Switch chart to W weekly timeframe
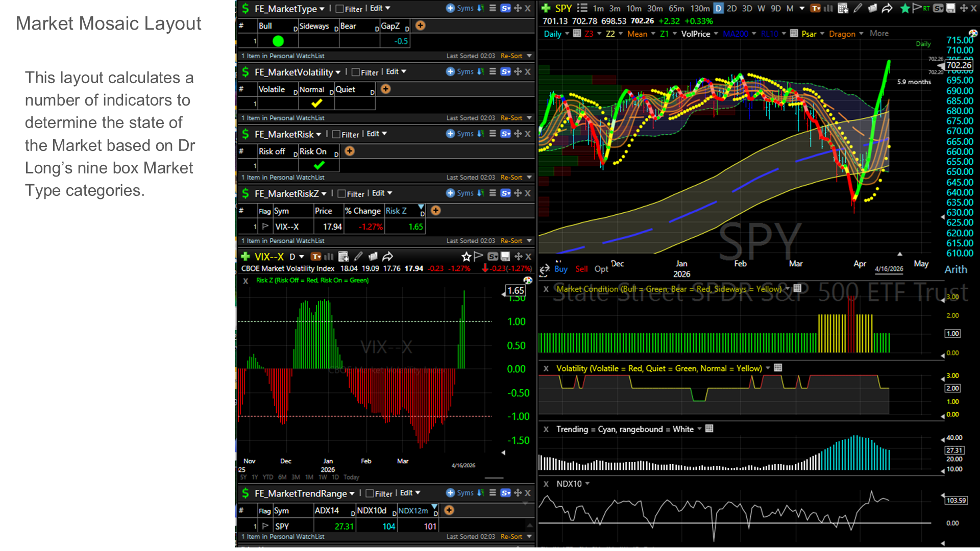This screenshot has width=980, height=551. tap(761, 8)
